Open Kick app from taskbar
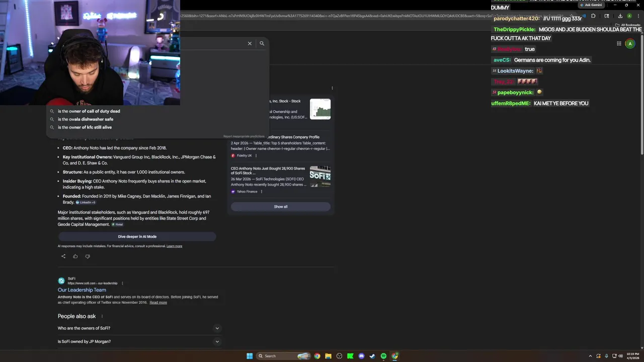Screen dimensions: 644x362 pos(350,356)
